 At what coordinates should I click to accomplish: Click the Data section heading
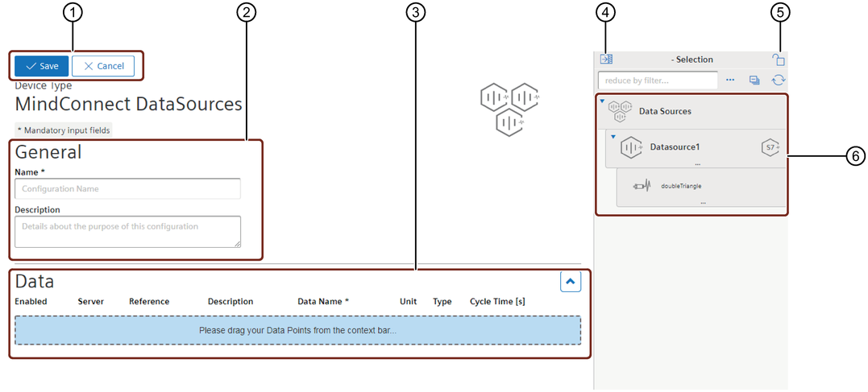[x=35, y=282]
